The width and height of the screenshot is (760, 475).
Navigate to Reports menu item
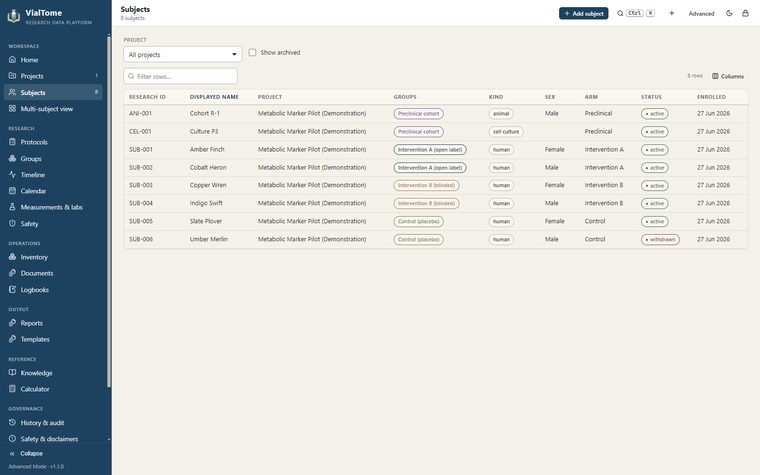coord(54,323)
